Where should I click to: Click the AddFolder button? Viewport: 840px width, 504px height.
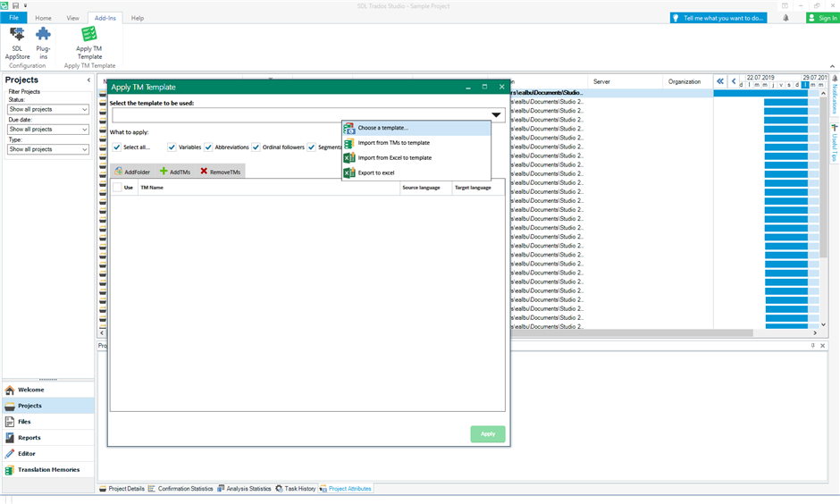pyautogui.click(x=132, y=172)
